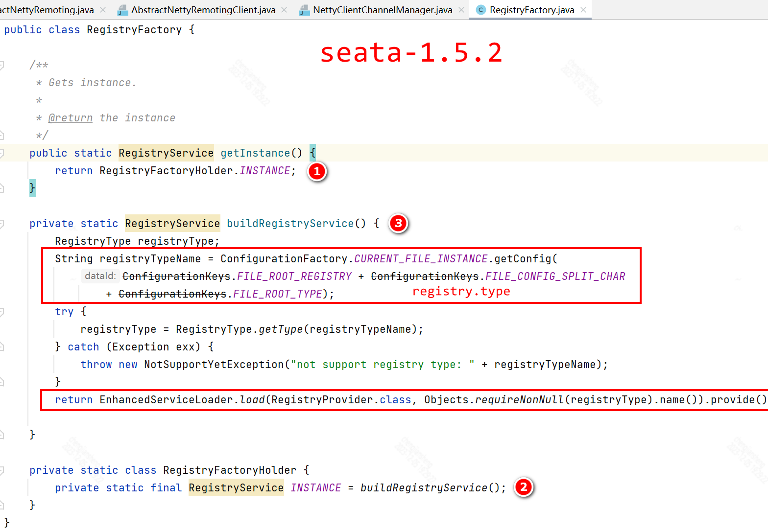The height and width of the screenshot is (532, 768).
Task: Click buildRegistryService() call in INSTANCE initializer
Action: click(x=431, y=488)
